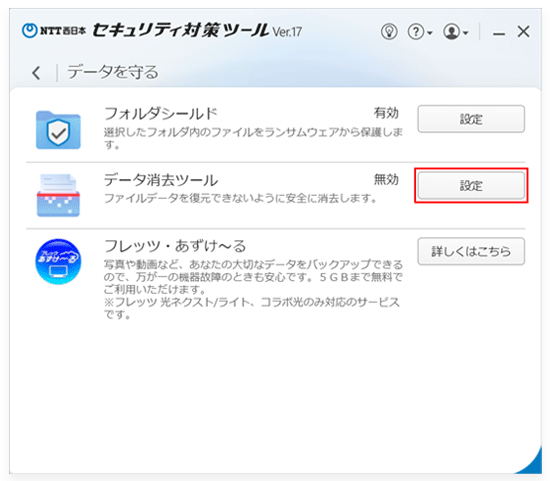Open 設定 for フォルダシールド
The height and width of the screenshot is (481, 550).
coord(471,119)
